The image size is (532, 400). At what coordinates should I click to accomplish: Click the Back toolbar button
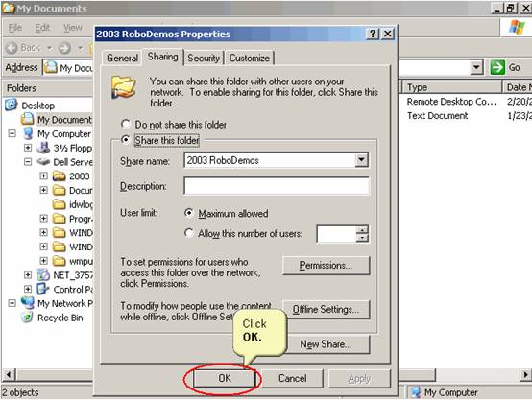pyautogui.click(x=23, y=48)
